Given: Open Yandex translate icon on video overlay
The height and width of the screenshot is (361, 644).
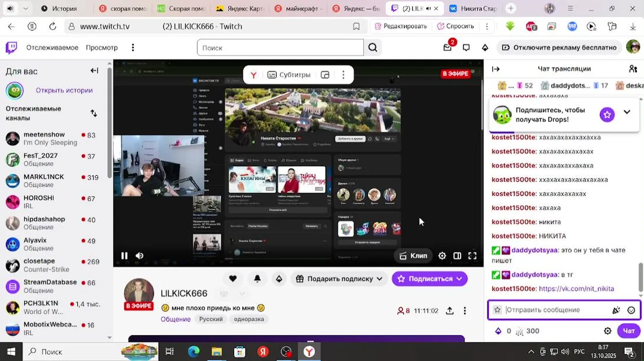Looking at the screenshot, I should [x=254, y=75].
